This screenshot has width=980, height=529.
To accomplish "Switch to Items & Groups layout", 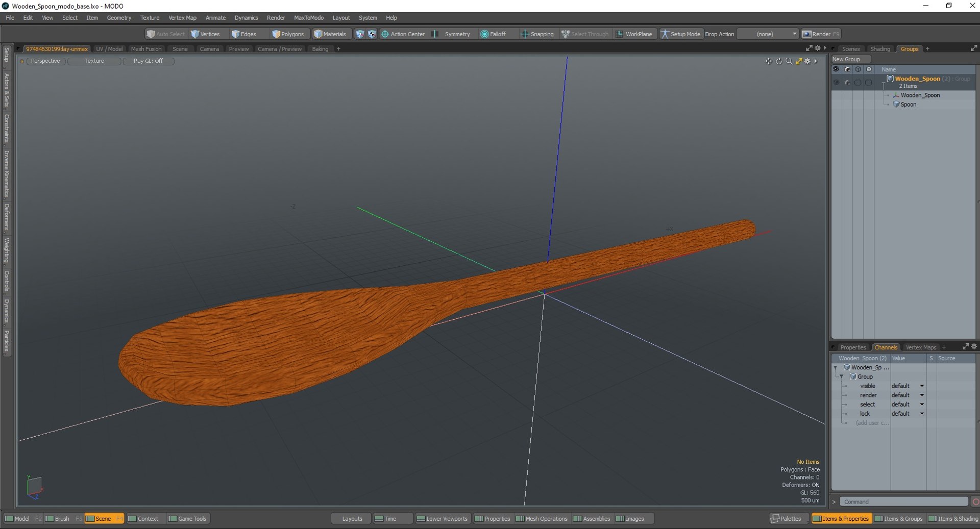I will pos(899,519).
